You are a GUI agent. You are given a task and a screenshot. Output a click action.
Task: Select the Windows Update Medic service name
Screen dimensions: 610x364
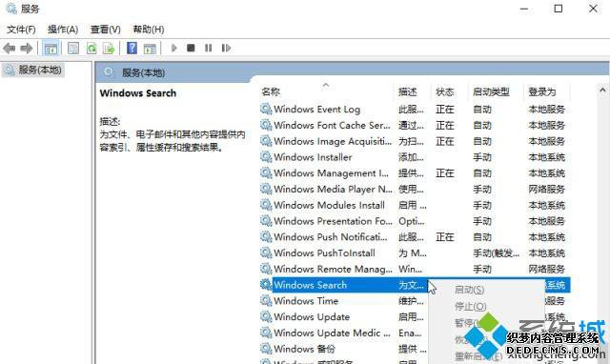[332, 333]
